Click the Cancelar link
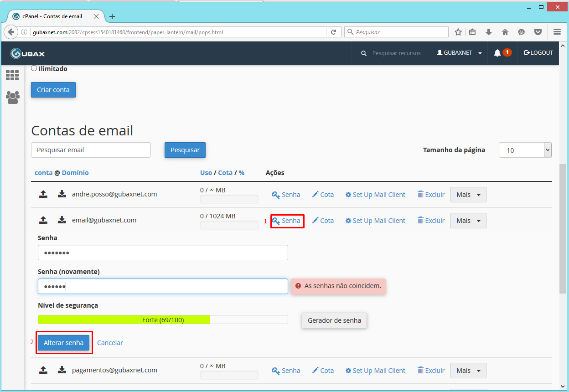Image resolution: width=569 pixels, height=392 pixels. [x=110, y=342]
